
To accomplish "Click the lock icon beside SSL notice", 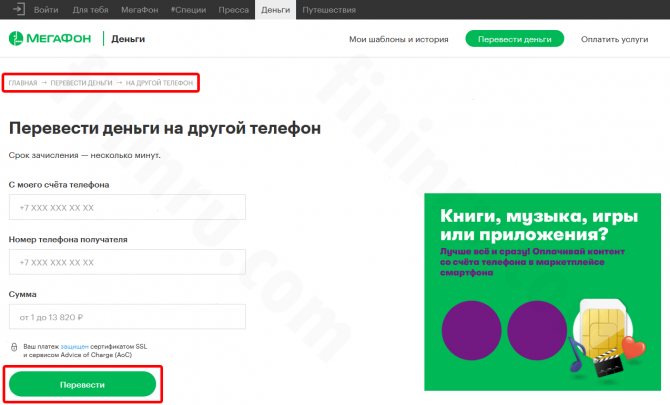I will [13, 348].
